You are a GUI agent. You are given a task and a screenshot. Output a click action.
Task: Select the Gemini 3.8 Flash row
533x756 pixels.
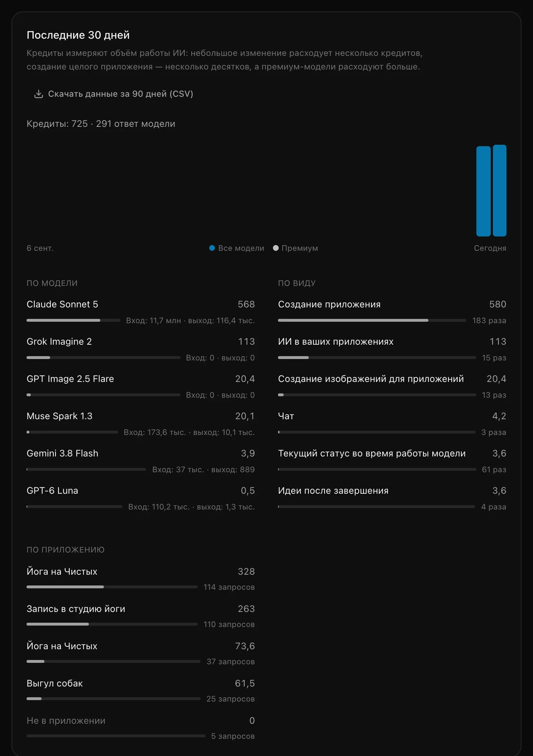[141, 461]
